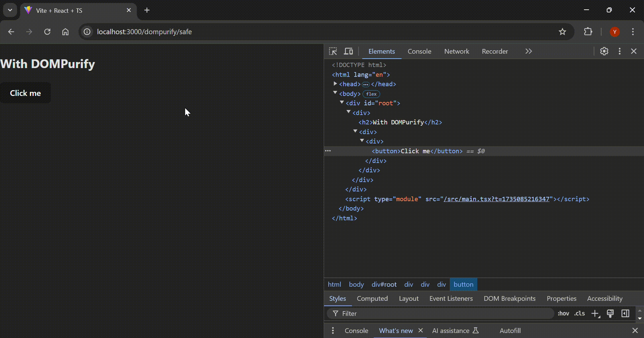Toggle the flex overlay badge on body
Image resolution: width=644 pixels, height=338 pixels.
point(371,94)
